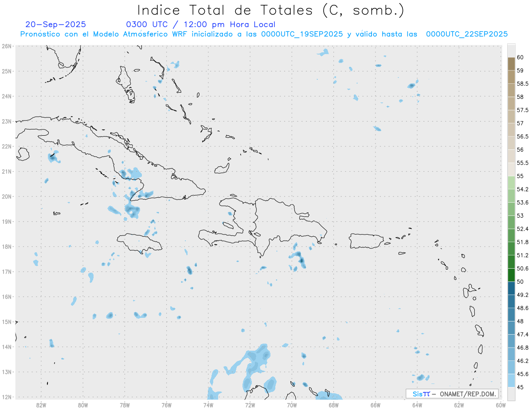Click the longitude label '80W'

(x=82, y=405)
